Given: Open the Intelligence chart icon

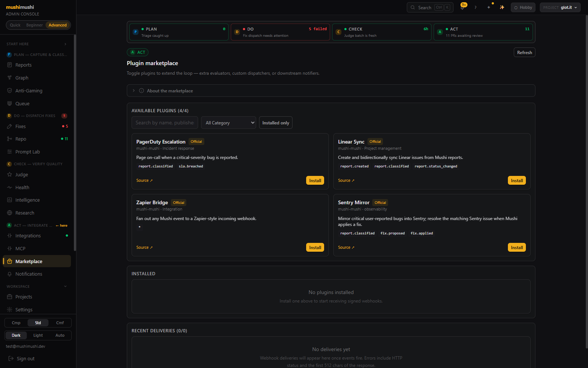Looking at the screenshot, I should 10,200.
